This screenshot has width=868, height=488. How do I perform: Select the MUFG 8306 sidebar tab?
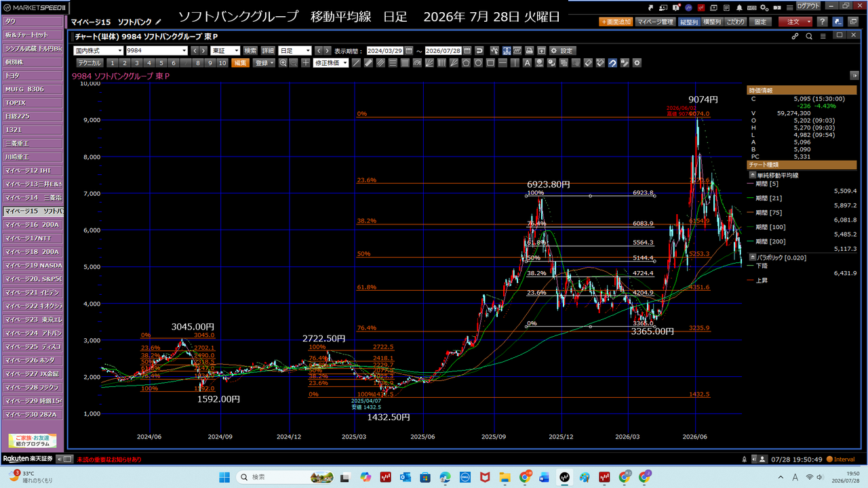point(33,89)
